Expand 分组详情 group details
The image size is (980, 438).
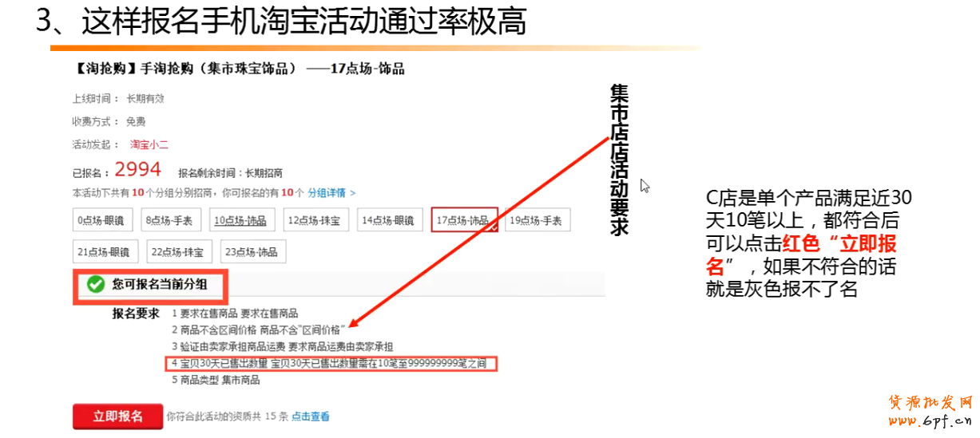tap(331, 193)
